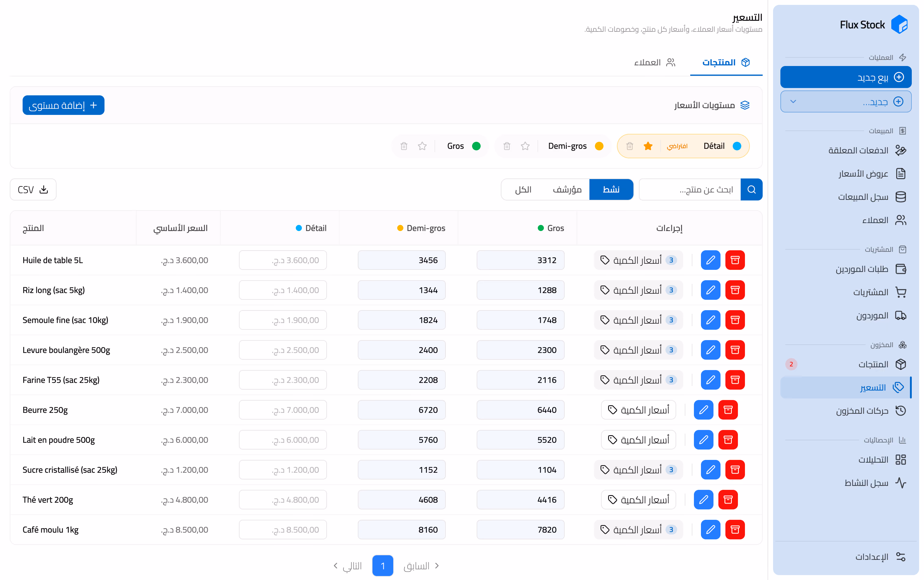The height and width of the screenshot is (580, 924).
Task: Go to page 1 button
Action: tap(383, 565)
